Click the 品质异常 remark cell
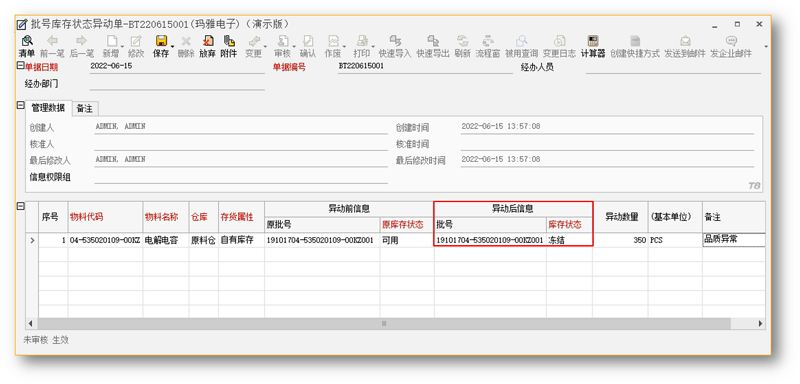 [734, 240]
